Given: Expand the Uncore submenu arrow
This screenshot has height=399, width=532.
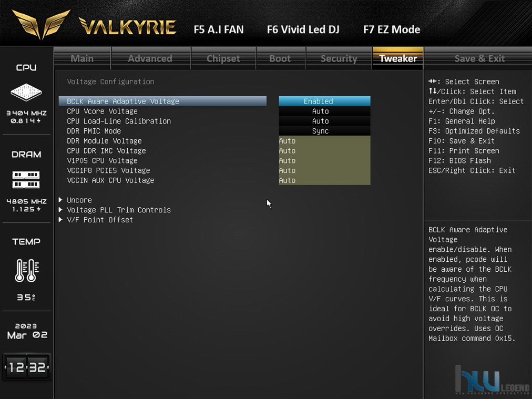Looking at the screenshot, I should pos(60,200).
